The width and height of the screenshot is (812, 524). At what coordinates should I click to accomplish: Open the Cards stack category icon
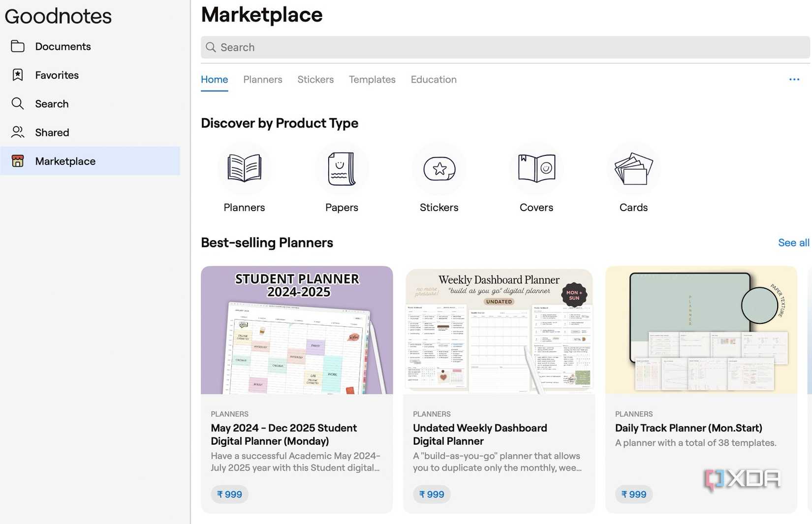pos(633,169)
